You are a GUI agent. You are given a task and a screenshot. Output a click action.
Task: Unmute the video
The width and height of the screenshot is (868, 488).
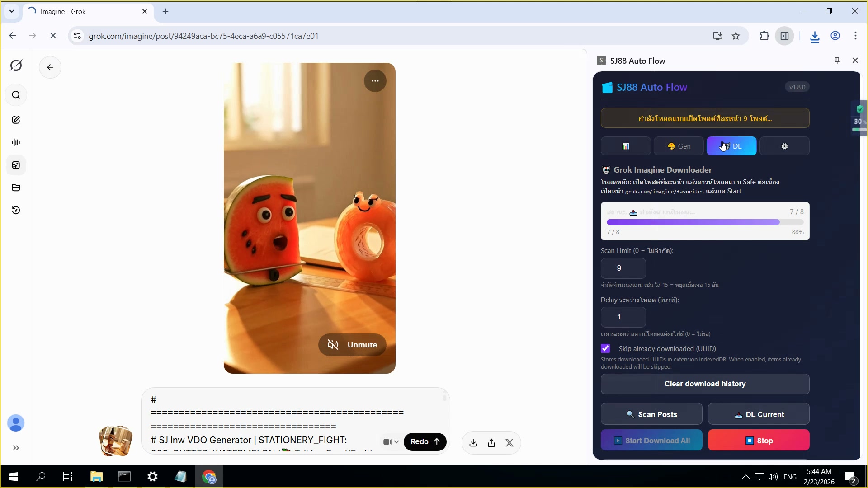tap(352, 345)
